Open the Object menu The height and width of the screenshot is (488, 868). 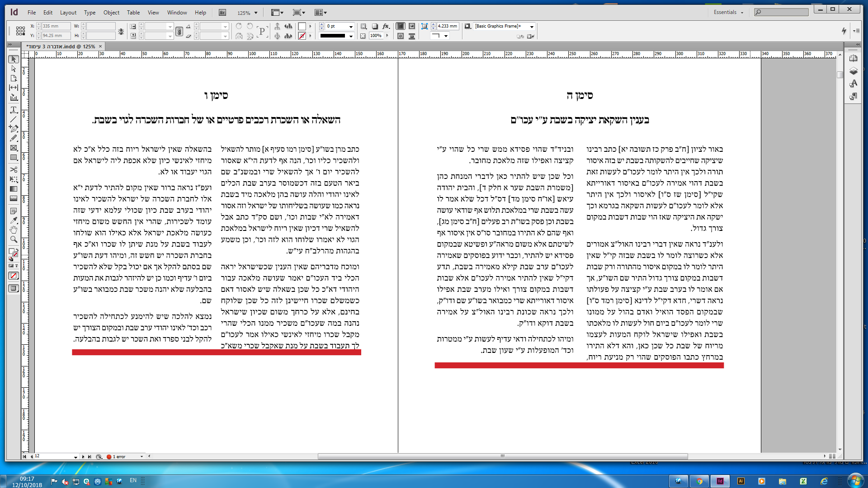[x=111, y=13]
